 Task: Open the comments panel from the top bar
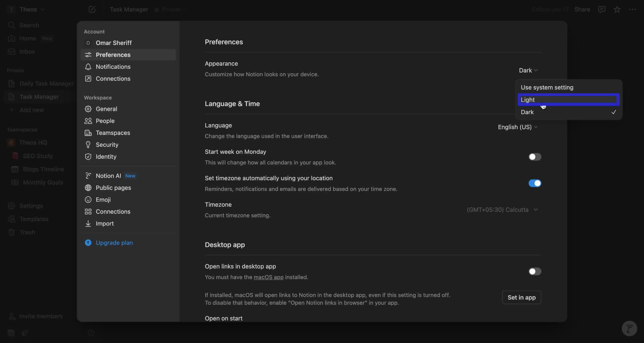(602, 9)
